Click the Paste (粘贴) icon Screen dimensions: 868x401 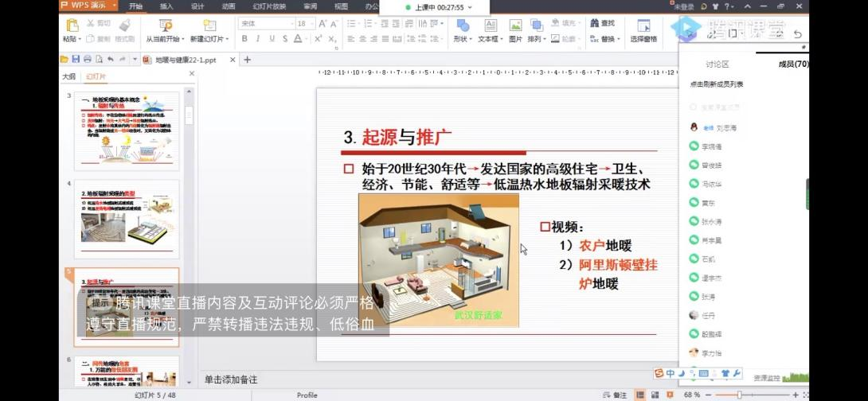(71, 27)
